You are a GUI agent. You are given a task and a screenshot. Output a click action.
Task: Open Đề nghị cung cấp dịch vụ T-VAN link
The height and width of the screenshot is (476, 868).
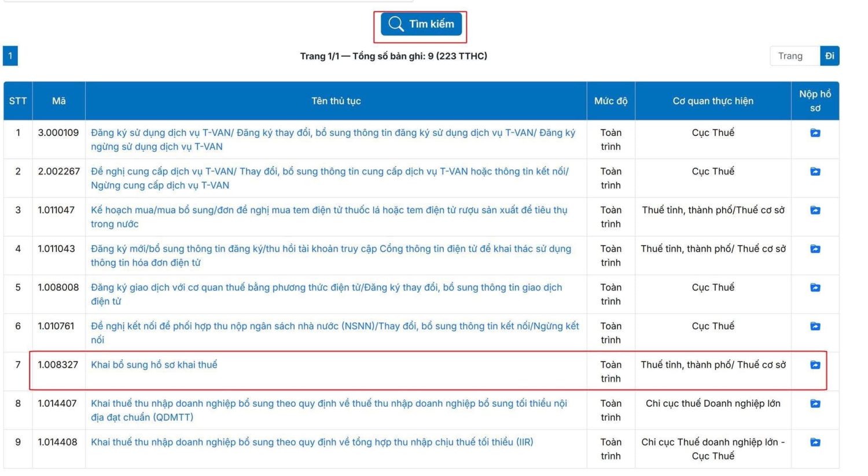(329, 172)
